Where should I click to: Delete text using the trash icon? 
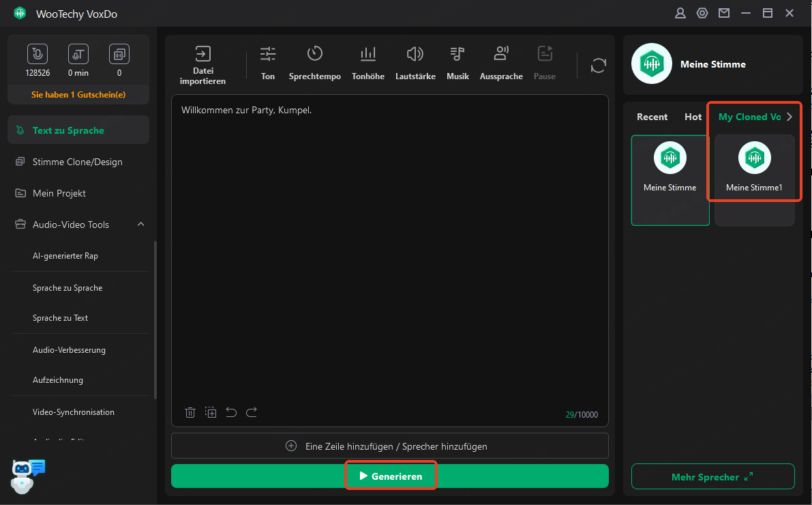point(190,412)
